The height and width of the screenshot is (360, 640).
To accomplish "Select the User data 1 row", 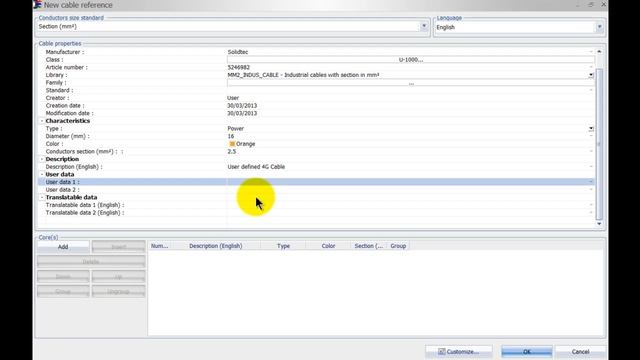I will (316, 182).
